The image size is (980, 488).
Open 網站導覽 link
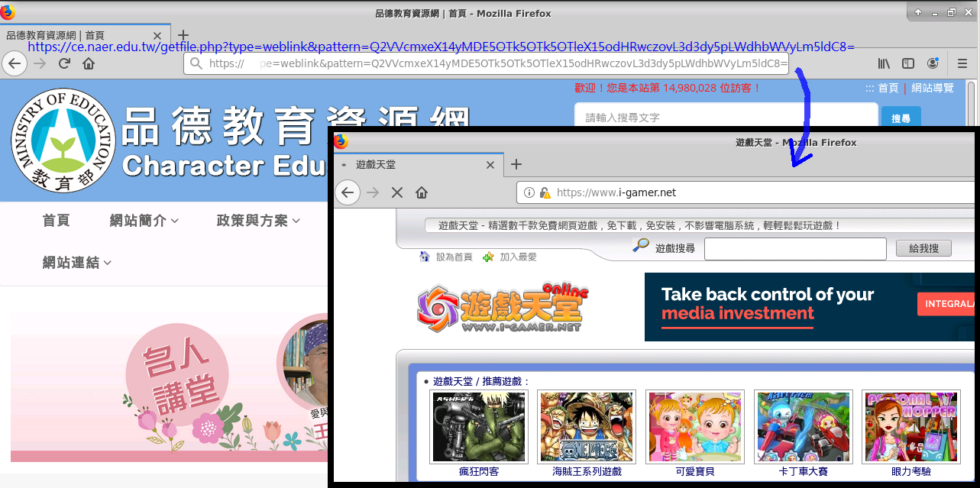[x=933, y=88]
